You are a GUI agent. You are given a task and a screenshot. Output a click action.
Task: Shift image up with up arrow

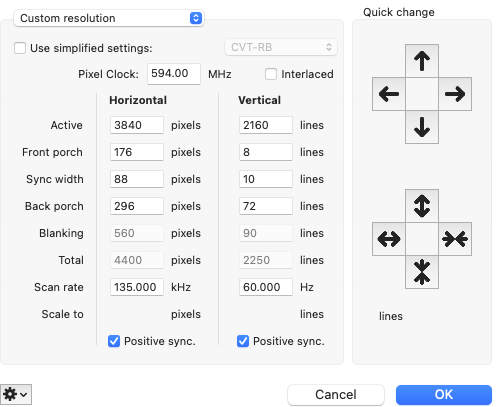pos(422,61)
